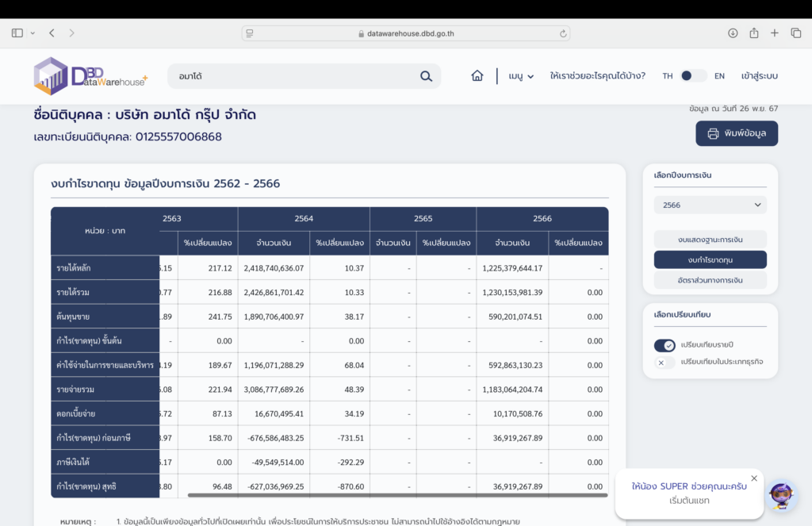812x526 pixels.
Task: Open Safari's share icon
Action: [754, 33]
